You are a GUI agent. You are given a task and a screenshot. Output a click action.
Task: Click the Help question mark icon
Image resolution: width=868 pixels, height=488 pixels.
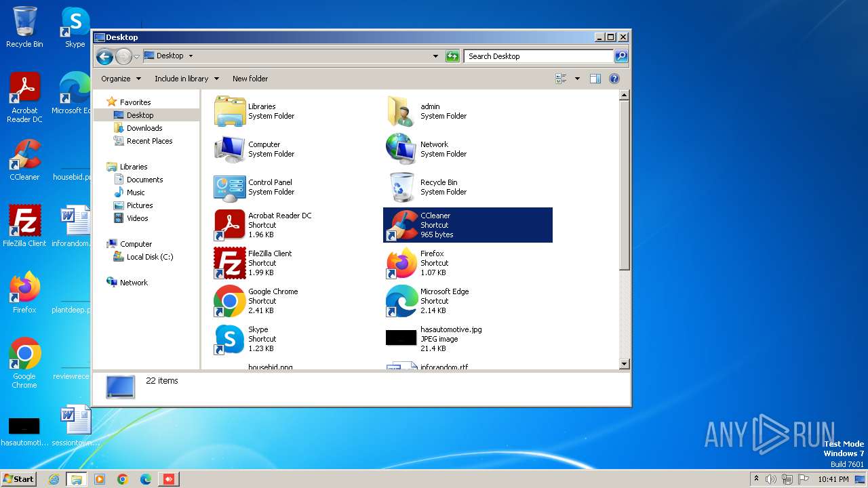point(614,79)
